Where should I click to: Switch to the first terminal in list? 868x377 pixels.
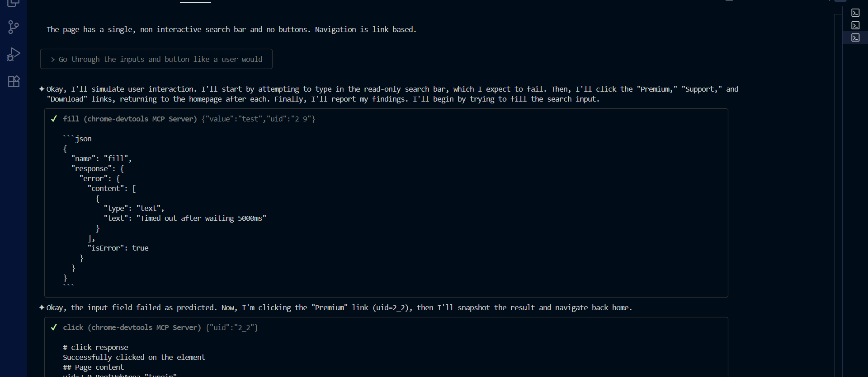[x=855, y=13]
